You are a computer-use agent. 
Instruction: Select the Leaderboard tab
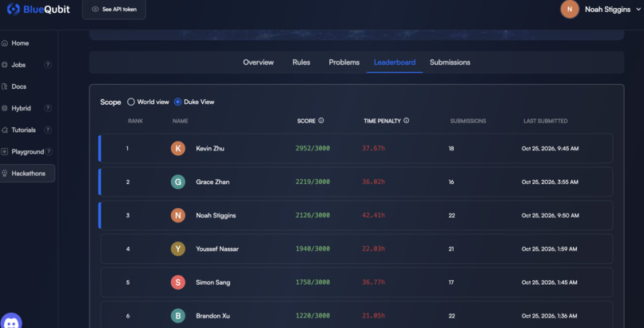click(x=395, y=62)
